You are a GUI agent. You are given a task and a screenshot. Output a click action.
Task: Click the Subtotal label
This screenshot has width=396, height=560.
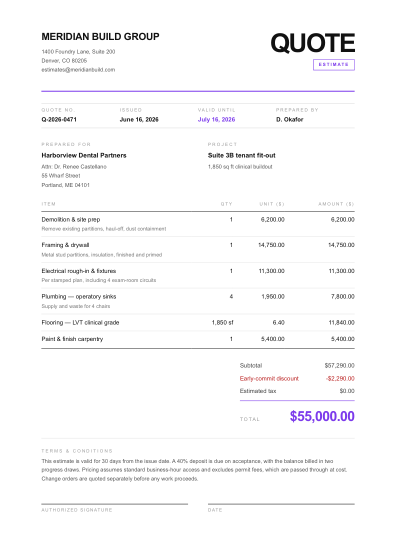click(251, 365)
